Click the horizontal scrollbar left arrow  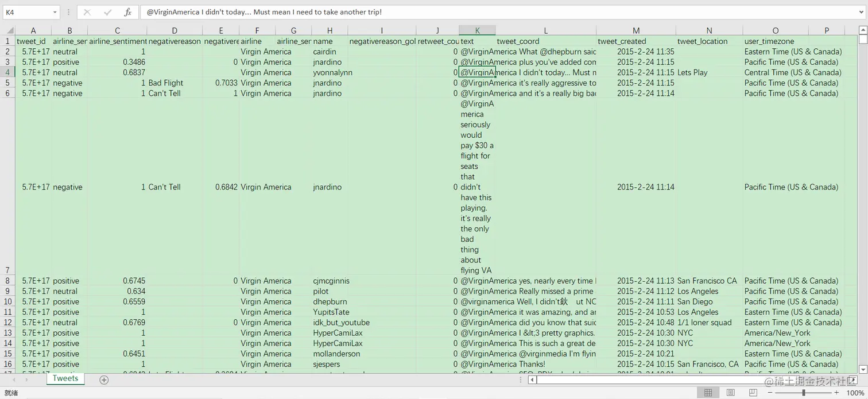[532, 379]
